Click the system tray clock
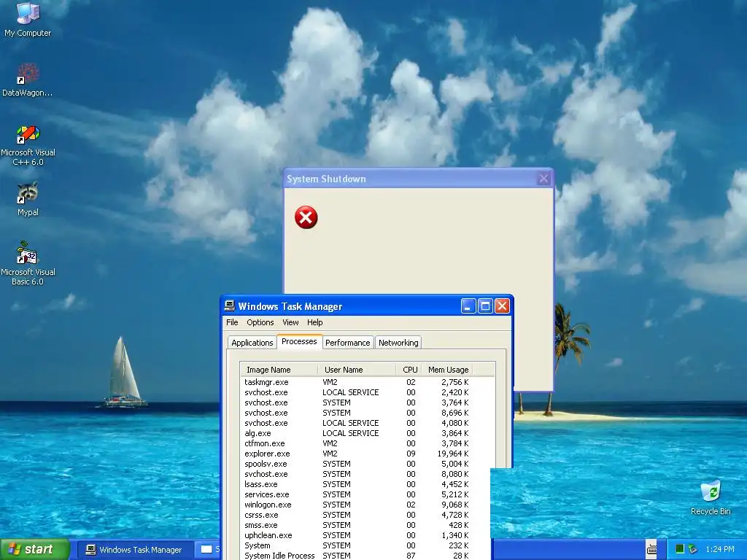The height and width of the screenshot is (560, 747). coord(720,549)
